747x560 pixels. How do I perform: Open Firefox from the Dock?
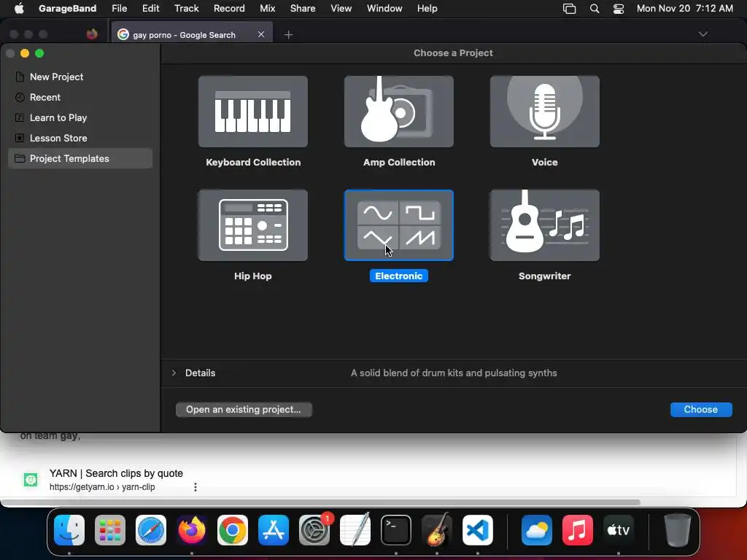tap(192, 530)
